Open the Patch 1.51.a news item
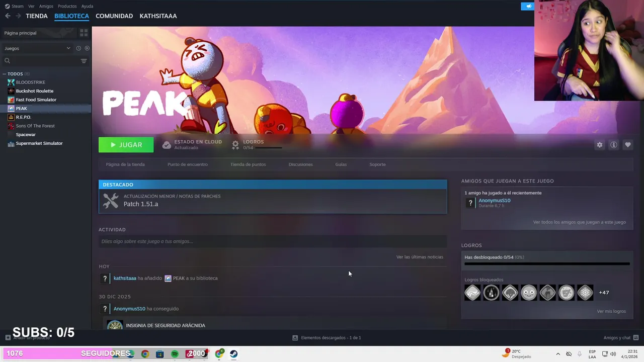This screenshot has width=644, height=362. click(x=273, y=201)
